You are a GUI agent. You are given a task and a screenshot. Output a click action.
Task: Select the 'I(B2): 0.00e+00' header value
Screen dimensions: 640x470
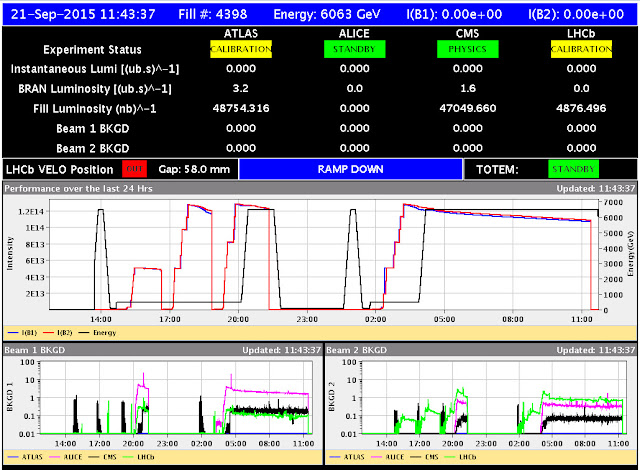click(576, 14)
